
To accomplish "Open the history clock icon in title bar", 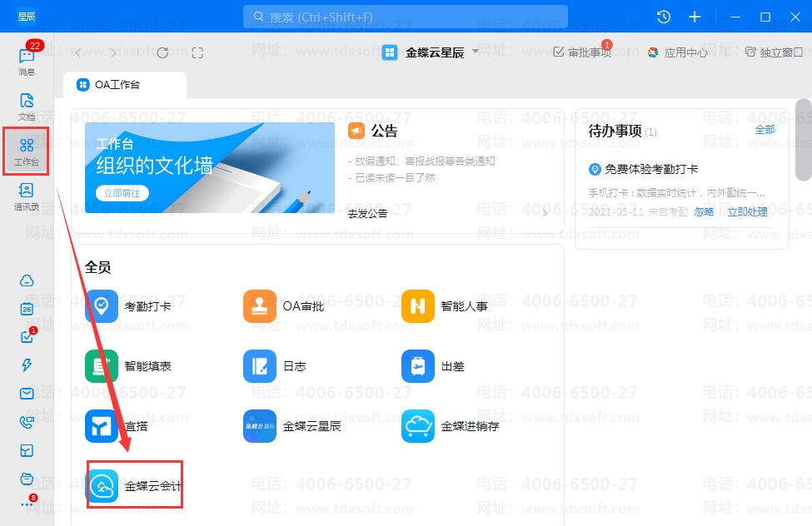I will (x=664, y=17).
